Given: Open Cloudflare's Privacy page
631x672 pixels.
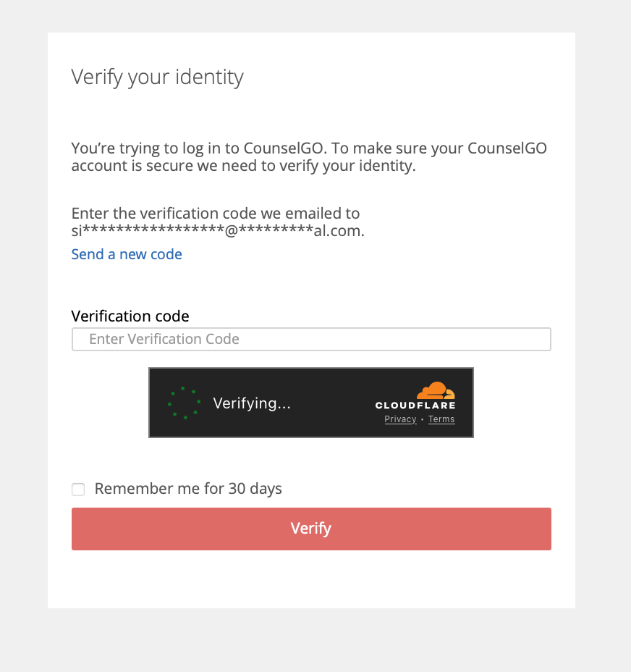Looking at the screenshot, I should coord(400,419).
